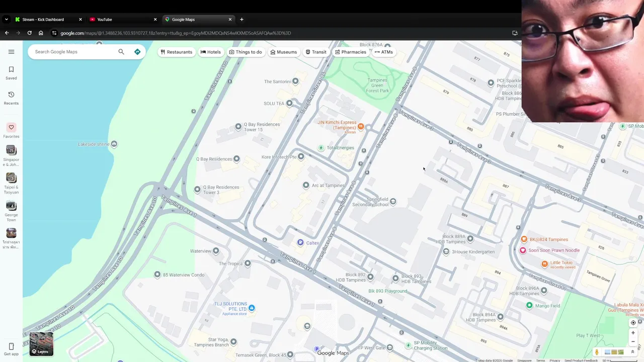Click The Santorini place pin
This screenshot has height=362, width=644.
[x=295, y=81]
